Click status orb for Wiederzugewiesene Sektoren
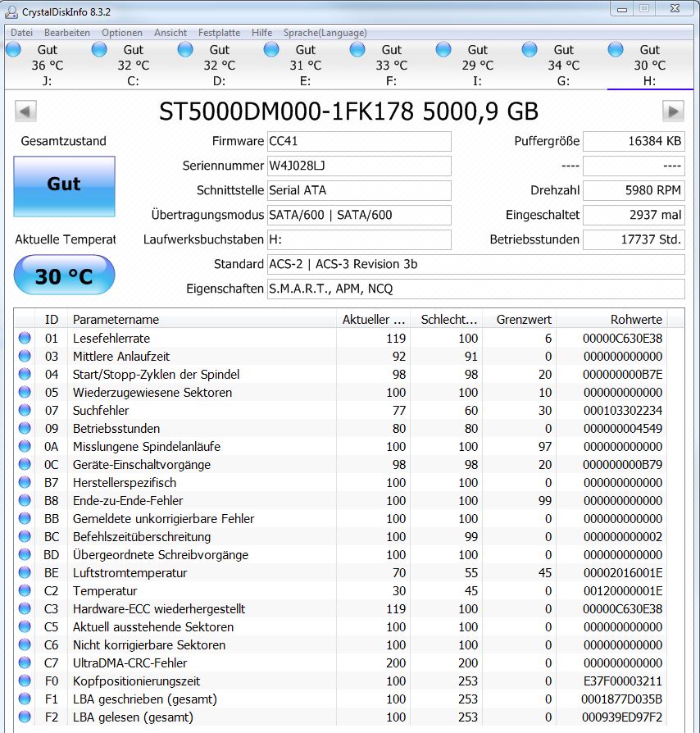 25,392
